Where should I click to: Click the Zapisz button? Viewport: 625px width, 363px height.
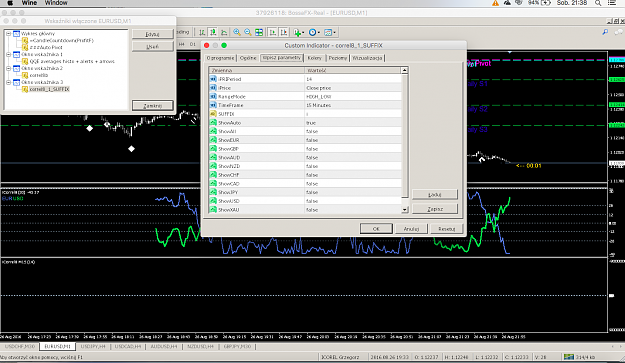click(x=434, y=209)
